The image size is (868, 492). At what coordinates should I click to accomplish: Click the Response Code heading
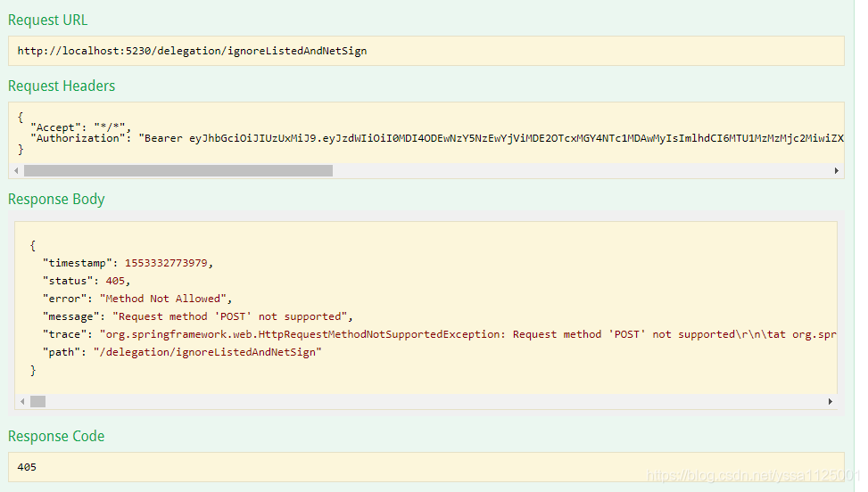[x=56, y=436]
